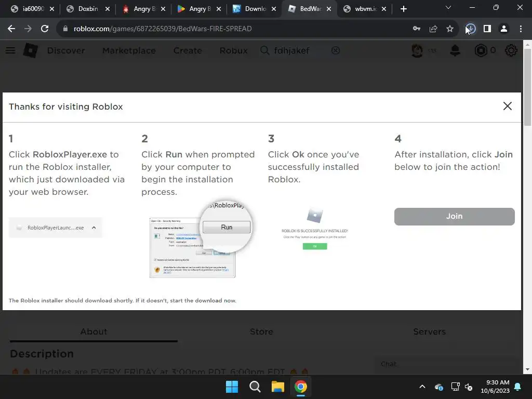
Task: Open Roblox notifications bell
Action: (455, 50)
